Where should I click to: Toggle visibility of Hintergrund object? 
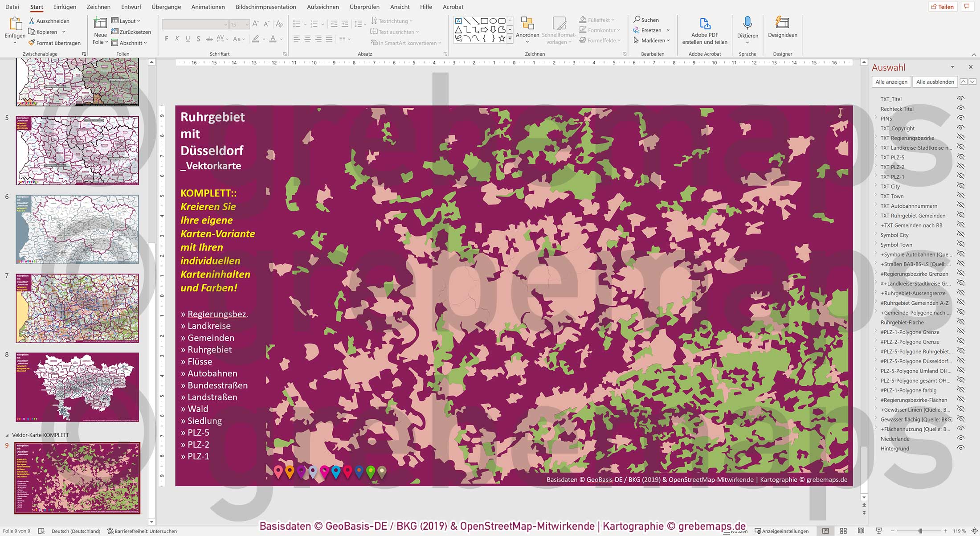click(961, 448)
